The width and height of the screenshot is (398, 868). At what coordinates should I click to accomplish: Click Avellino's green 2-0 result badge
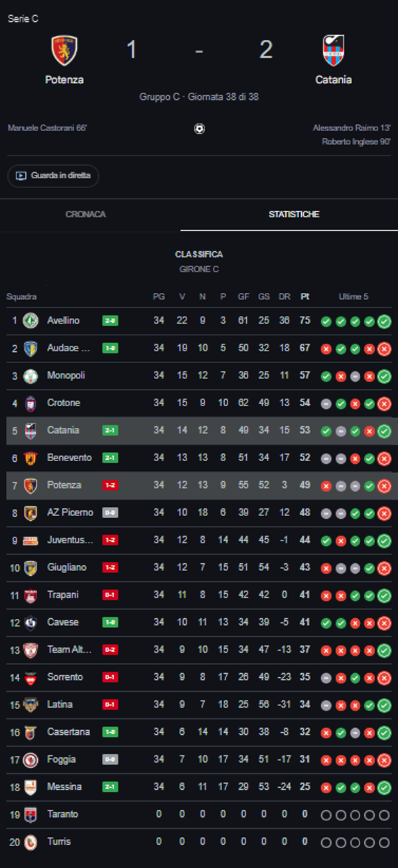pyautogui.click(x=110, y=321)
